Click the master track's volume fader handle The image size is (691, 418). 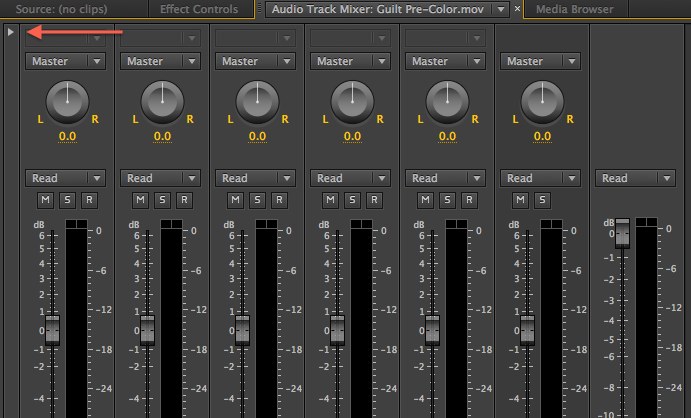coord(622,232)
